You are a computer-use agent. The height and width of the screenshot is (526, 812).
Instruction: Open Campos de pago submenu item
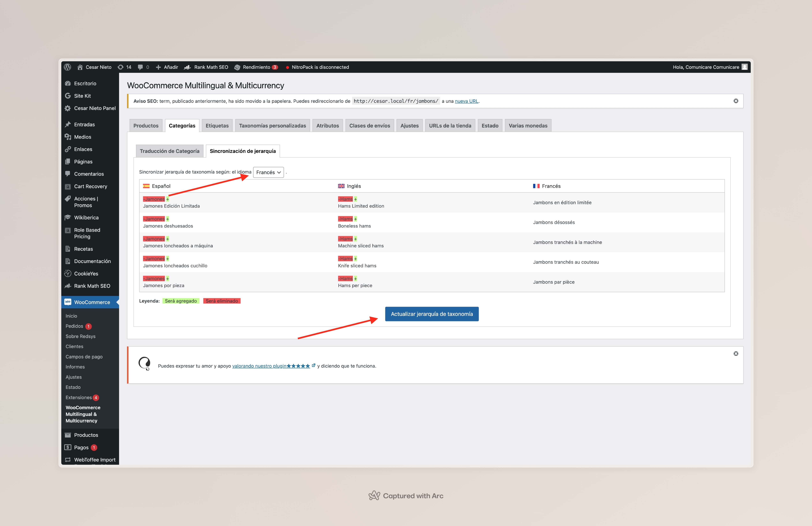(84, 357)
